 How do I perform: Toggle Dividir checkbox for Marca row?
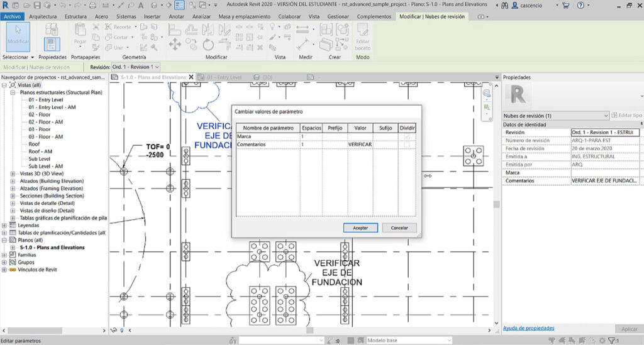(x=407, y=136)
